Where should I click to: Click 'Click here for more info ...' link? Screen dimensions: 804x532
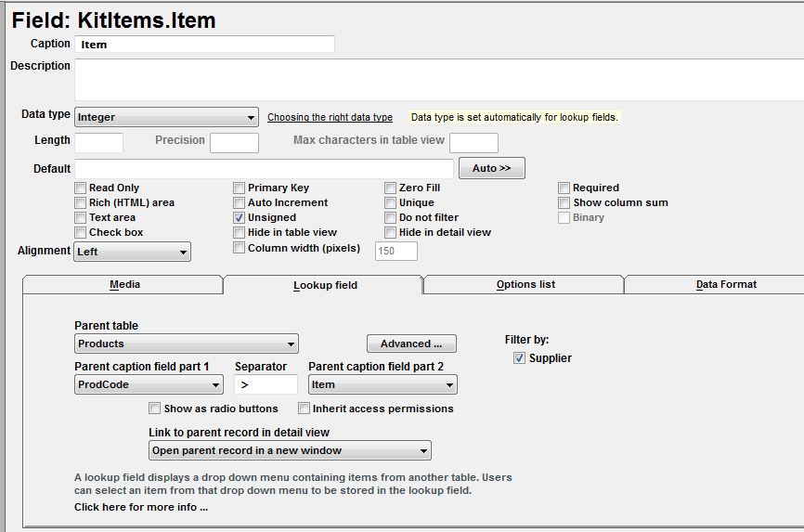pyautogui.click(x=141, y=507)
